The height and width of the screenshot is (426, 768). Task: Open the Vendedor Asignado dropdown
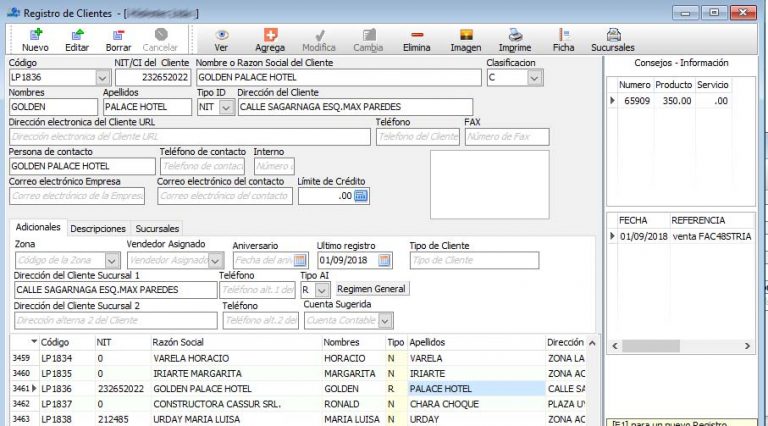point(215,260)
